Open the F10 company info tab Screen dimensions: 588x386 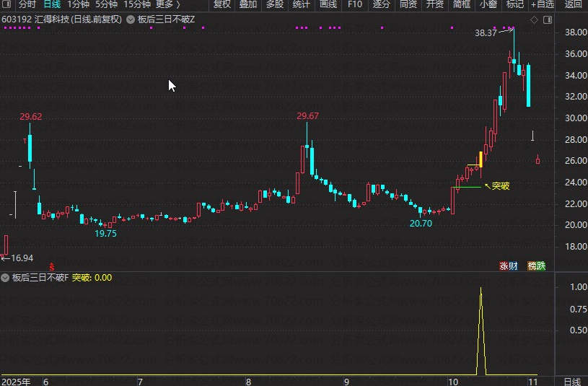point(354,4)
